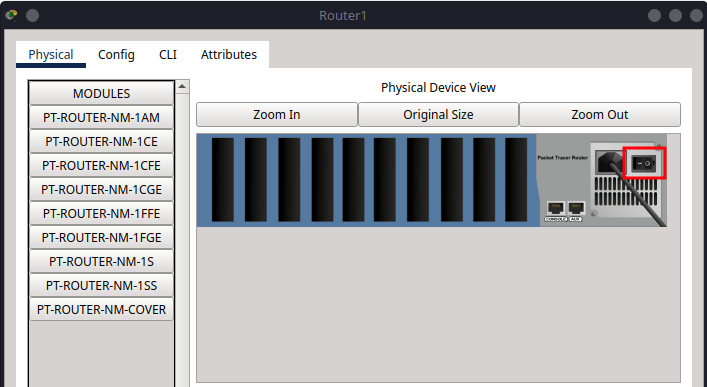The image size is (707, 387).
Task: Select the PT-ROUTER-NM-1S module
Action: pos(101,262)
